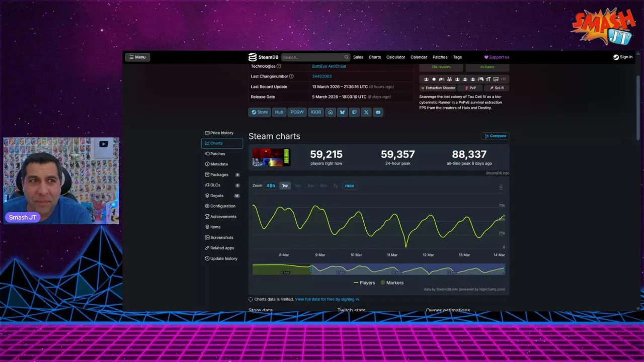Click the PvP tag
Viewport: 644px width, 362px height.
click(470, 88)
